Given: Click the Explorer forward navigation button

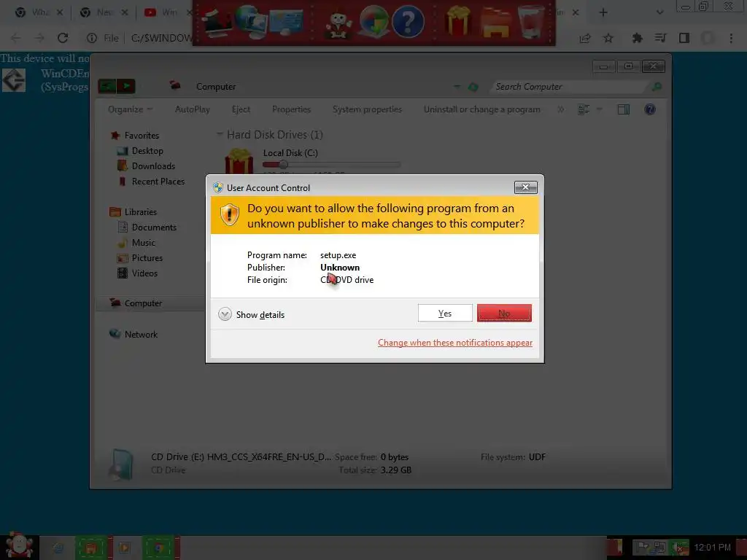Looking at the screenshot, I should click(126, 86).
